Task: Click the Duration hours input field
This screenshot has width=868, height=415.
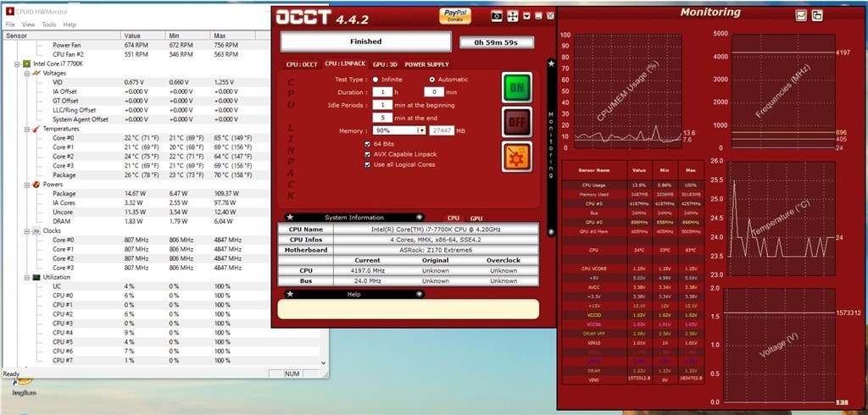Action: tap(382, 91)
